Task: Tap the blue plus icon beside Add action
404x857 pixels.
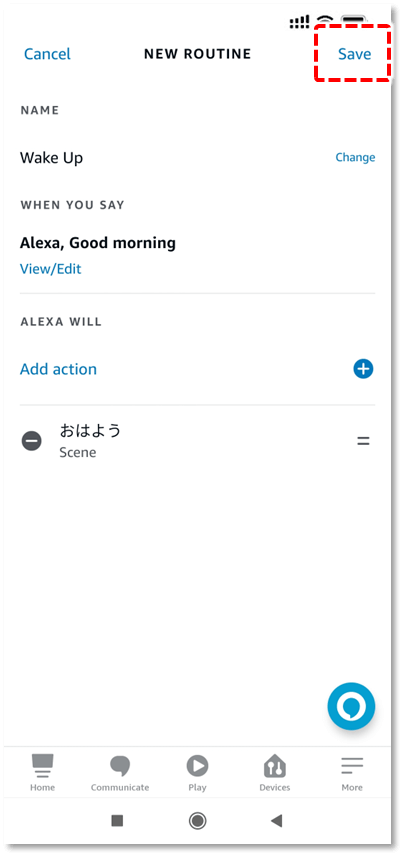Action: pyautogui.click(x=363, y=369)
